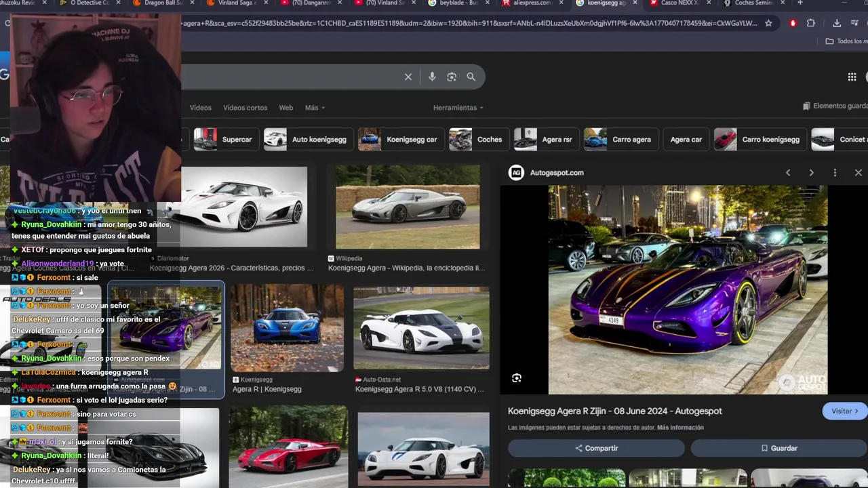This screenshot has height=488, width=868.
Task: Open the Koenigsegg Agera R Zijin title link
Action: [x=614, y=411]
